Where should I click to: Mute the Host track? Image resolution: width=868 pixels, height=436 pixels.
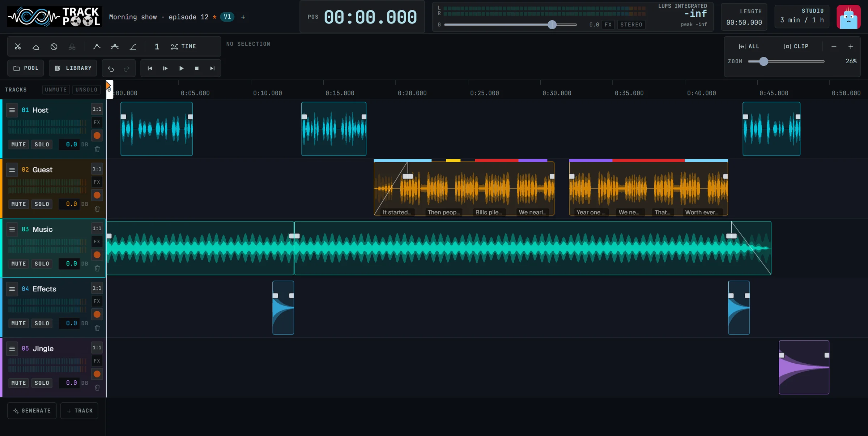pos(18,144)
